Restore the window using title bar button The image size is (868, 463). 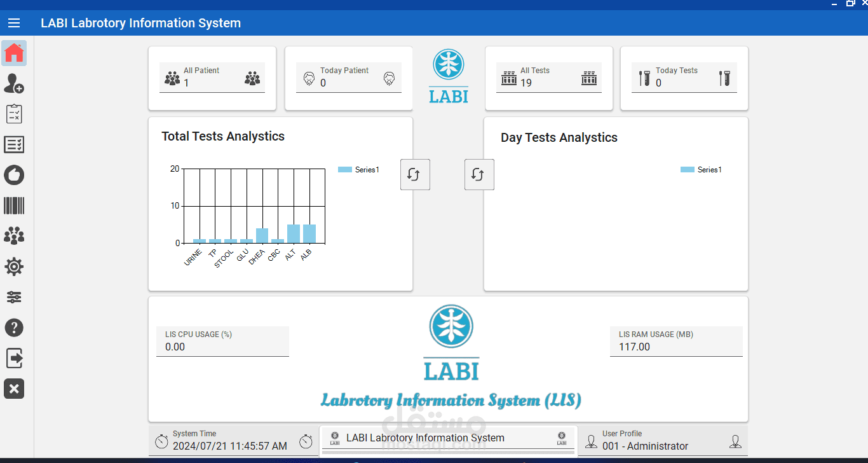tap(850, 4)
